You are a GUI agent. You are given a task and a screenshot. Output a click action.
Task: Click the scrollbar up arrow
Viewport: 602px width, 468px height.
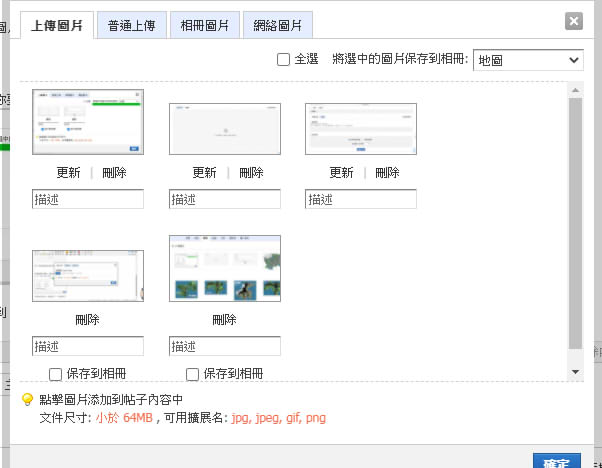pos(575,90)
